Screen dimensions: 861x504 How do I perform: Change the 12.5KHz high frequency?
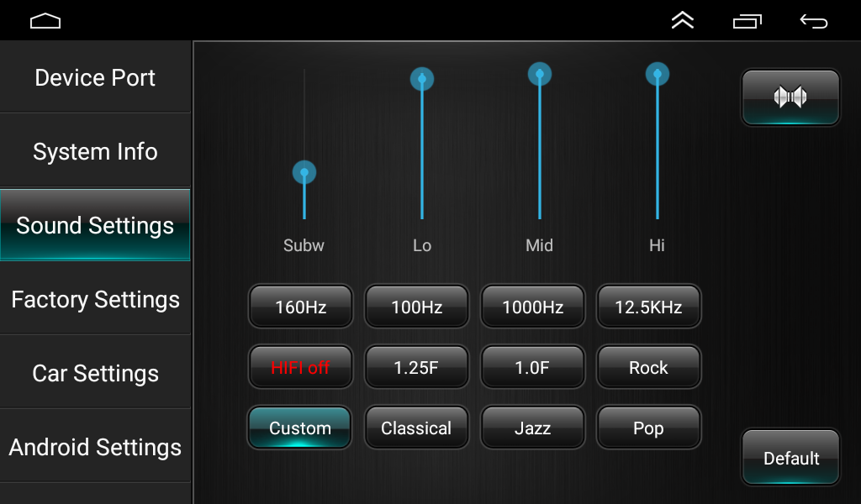[648, 307]
